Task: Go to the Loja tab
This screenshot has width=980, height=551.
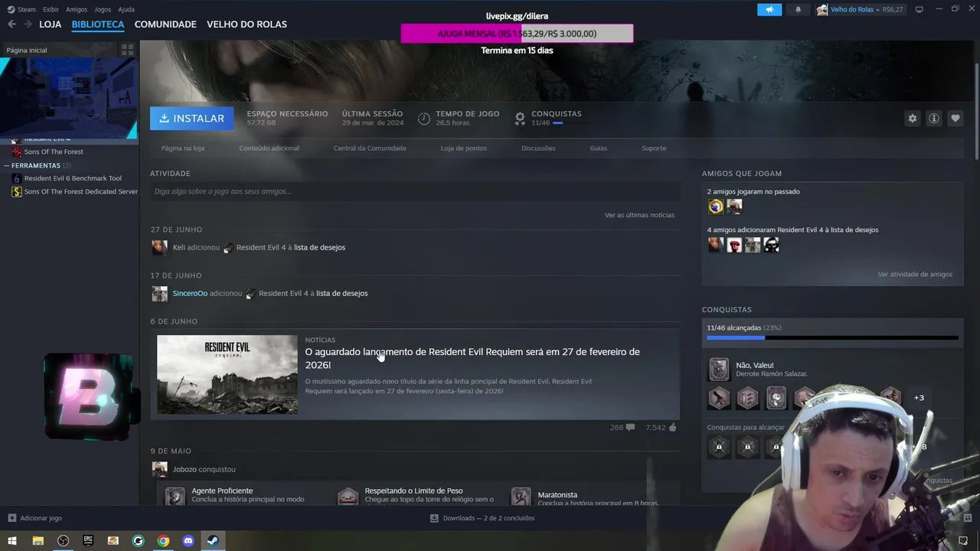Action: 50,24
